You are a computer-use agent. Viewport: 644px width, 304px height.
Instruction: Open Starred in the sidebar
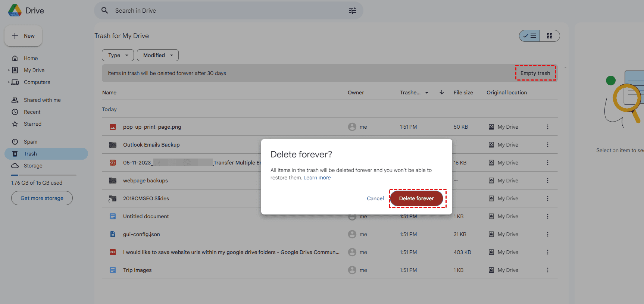tap(32, 124)
